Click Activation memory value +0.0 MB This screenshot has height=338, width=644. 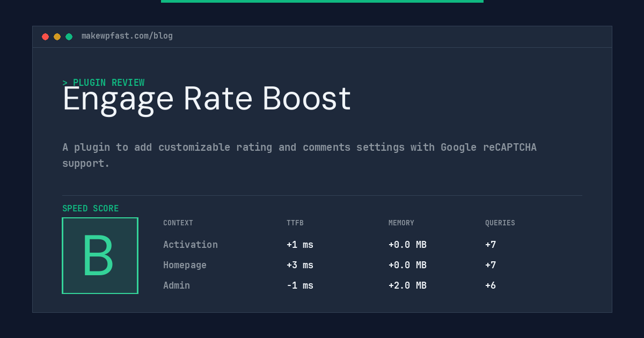(407, 245)
